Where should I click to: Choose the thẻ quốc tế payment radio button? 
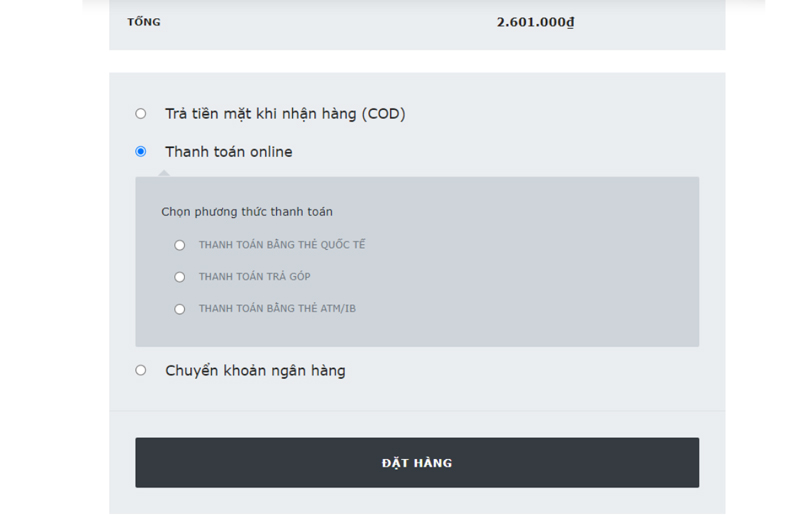tap(180, 245)
